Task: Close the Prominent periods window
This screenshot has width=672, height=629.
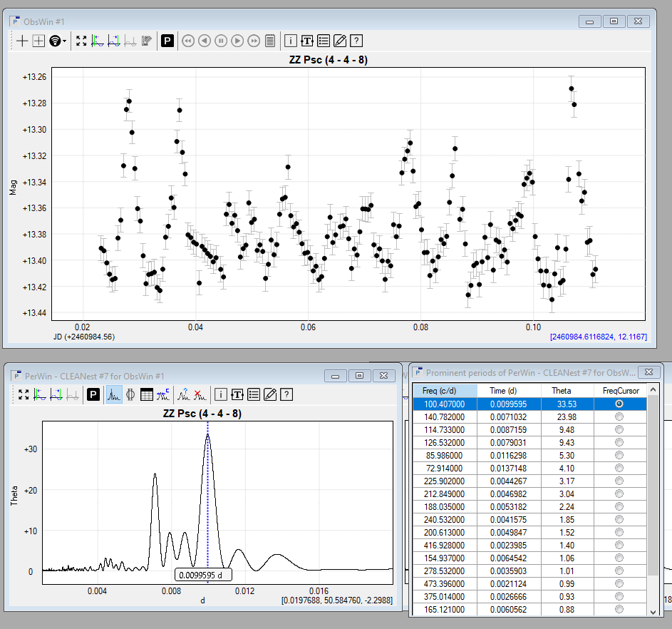Action: [648, 372]
